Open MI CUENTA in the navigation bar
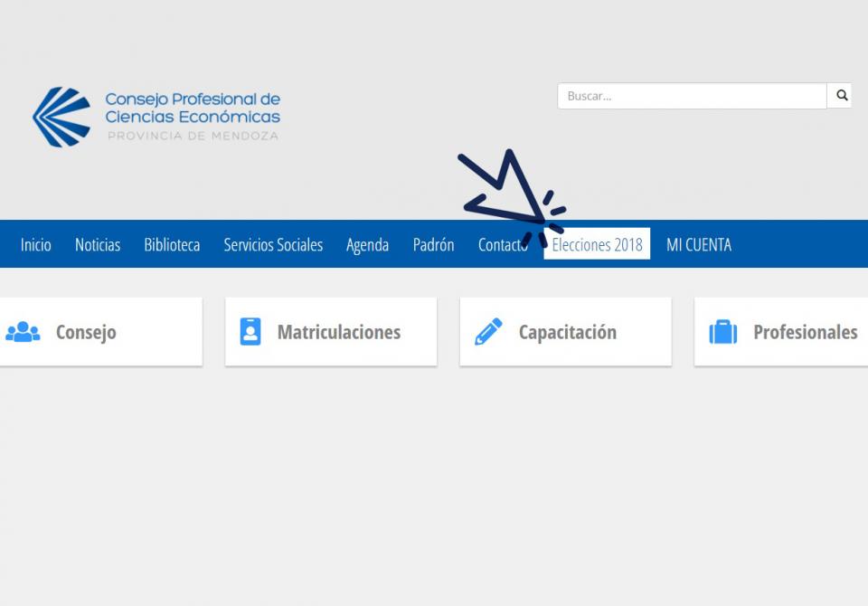The width and height of the screenshot is (868, 606). click(699, 244)
